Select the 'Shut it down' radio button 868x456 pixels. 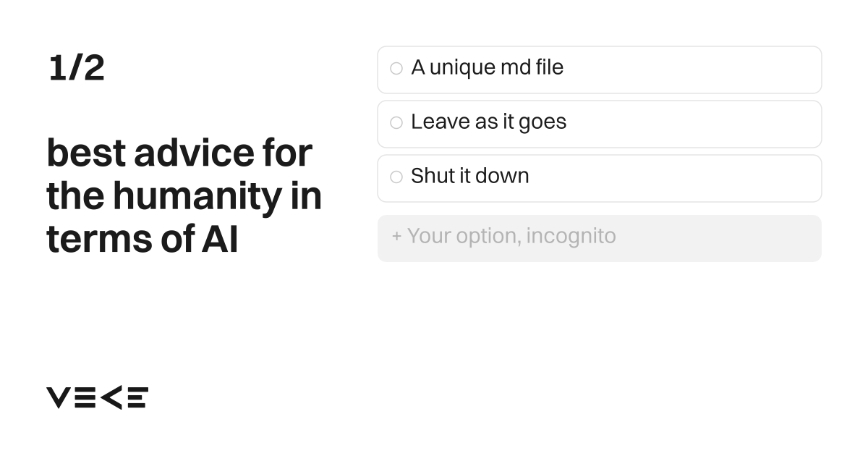[x=396, y=177]
